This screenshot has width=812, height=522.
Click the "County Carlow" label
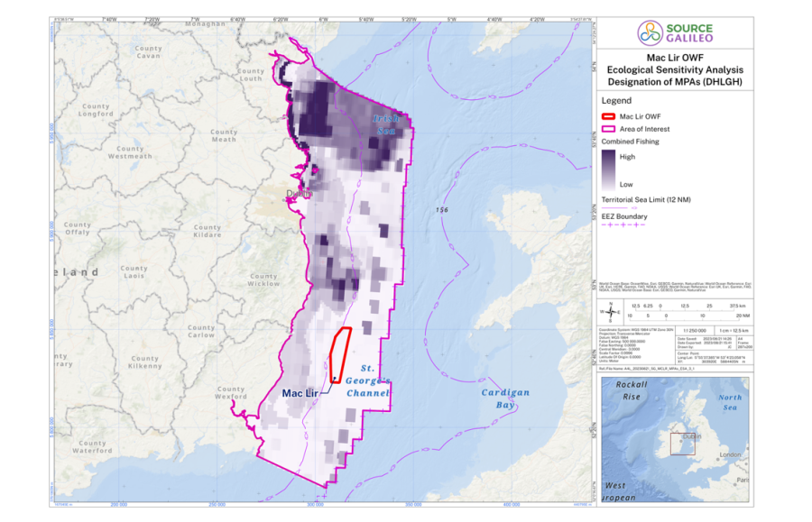tap(201, 331)
